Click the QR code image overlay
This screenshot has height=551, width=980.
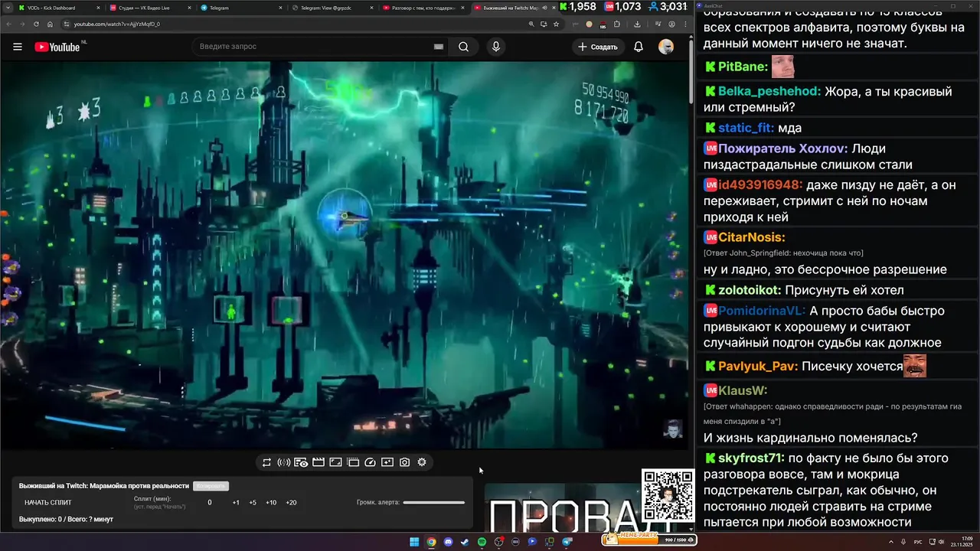[x=667, y=496]
